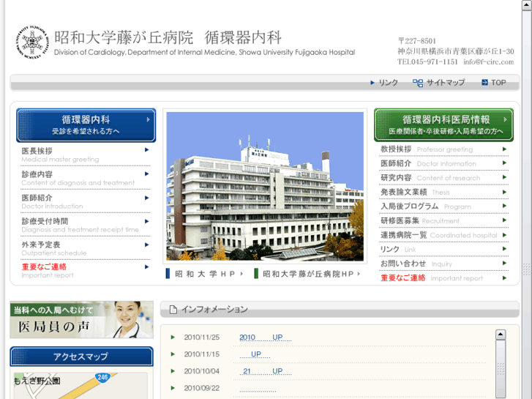Viewport: 532px width, 399px height.
Task: Click arrow next to 医長挨拶
Action: point(146,150)
